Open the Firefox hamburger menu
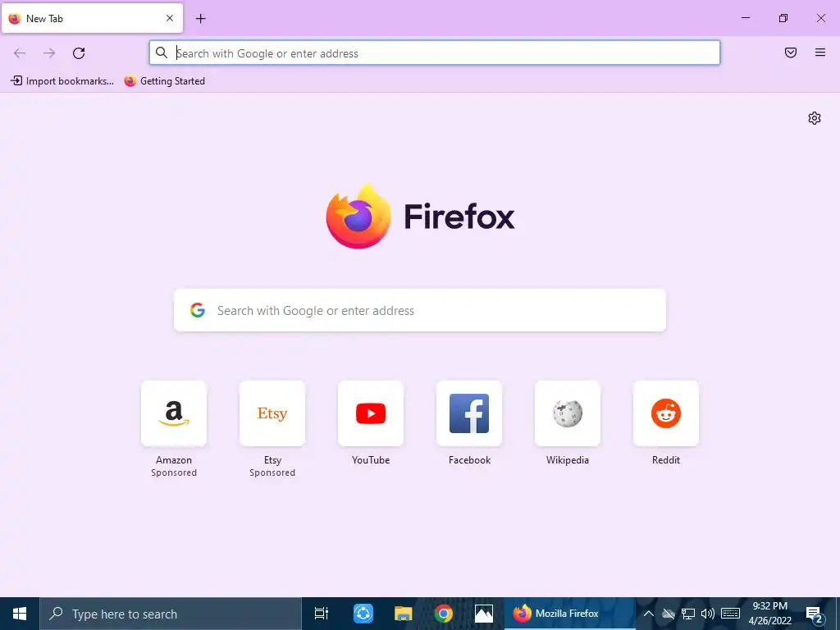Screen dimensions: 840x630 click(820, 52)
